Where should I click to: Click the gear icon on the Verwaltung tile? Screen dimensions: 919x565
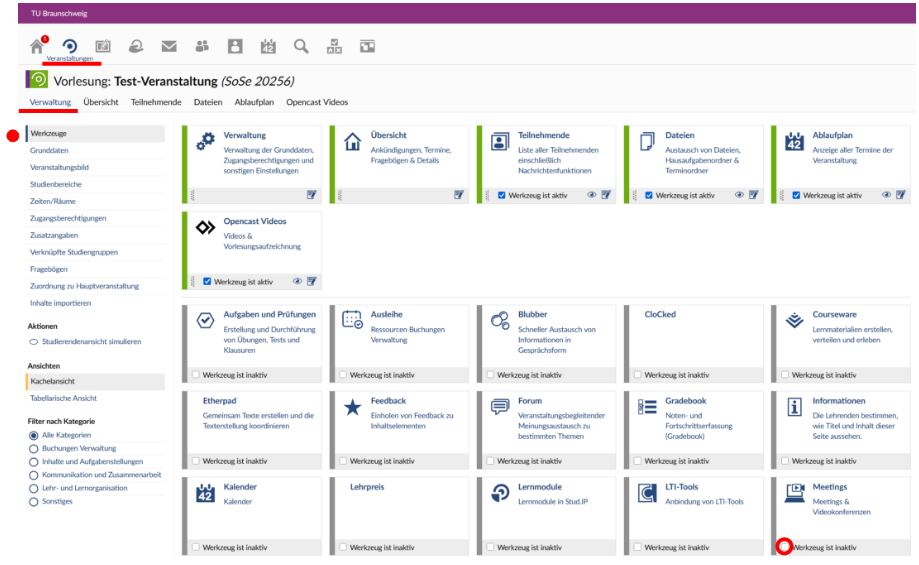[x=205, y=141]
